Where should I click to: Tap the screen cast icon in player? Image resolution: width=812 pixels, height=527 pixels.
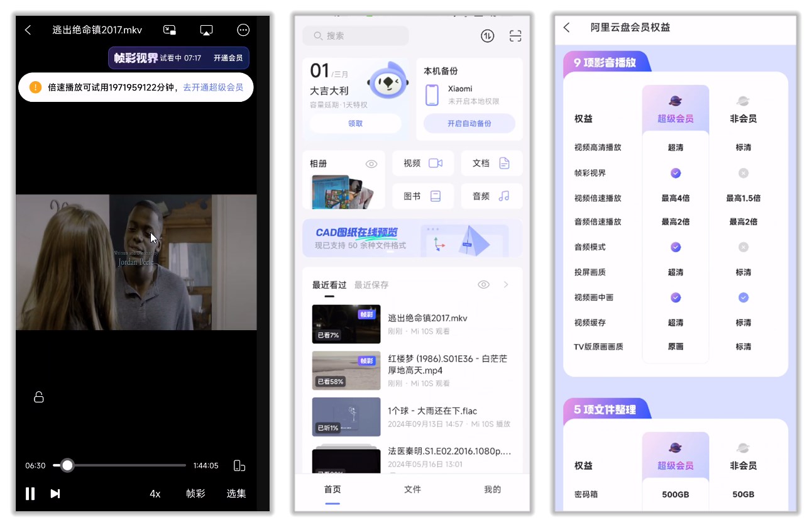[206, 30]
